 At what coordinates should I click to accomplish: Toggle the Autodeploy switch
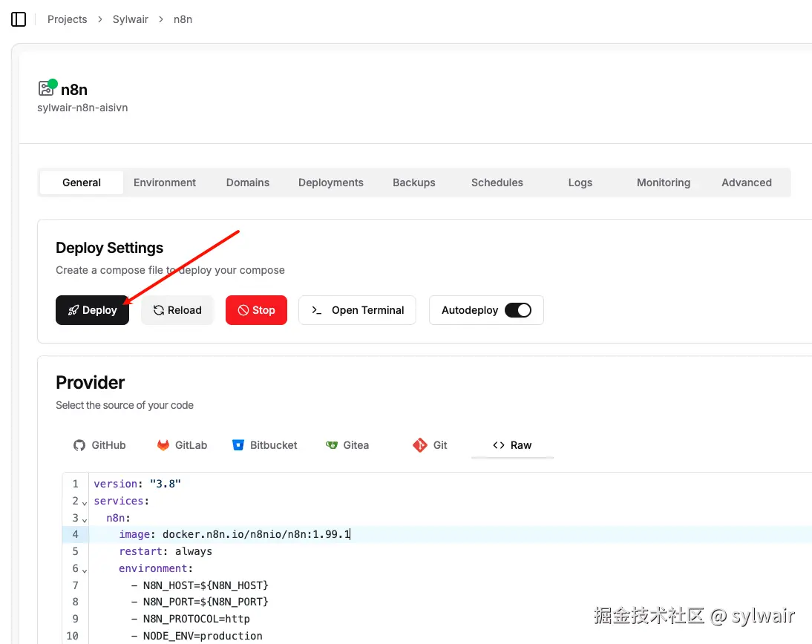(x=518, y=310)
